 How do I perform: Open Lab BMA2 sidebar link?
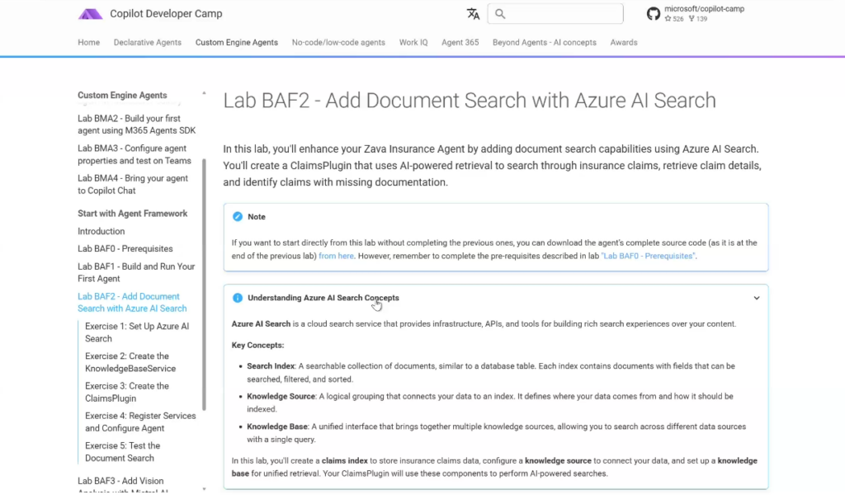coord(136,125)
